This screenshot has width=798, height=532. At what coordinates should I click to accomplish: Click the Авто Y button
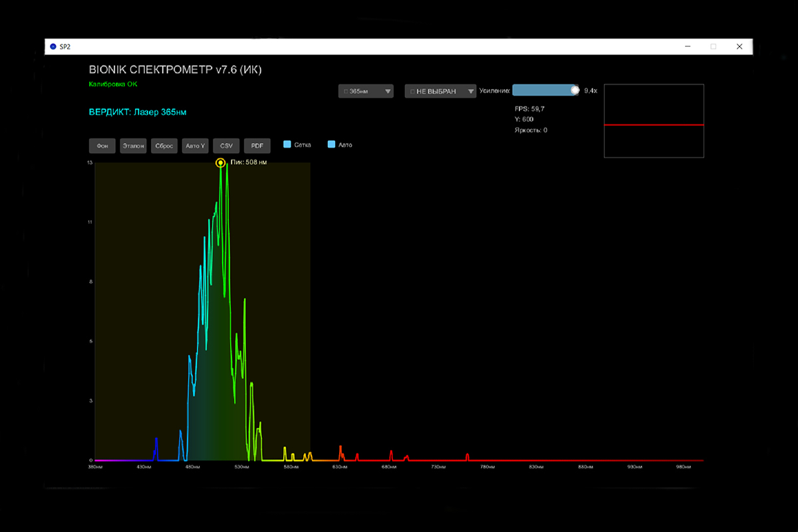(196, 146)
